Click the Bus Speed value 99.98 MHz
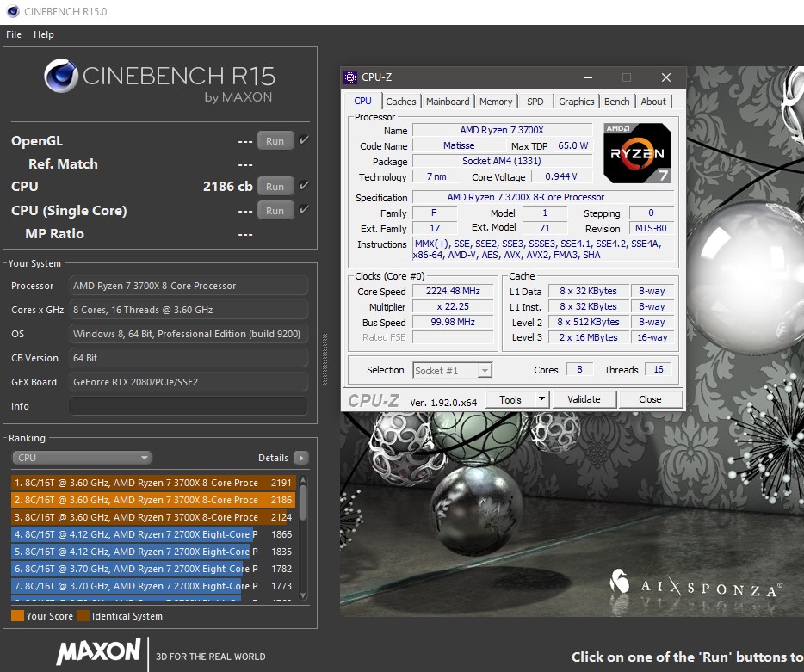This screenshot has width=804, height=672. [453, 322]
